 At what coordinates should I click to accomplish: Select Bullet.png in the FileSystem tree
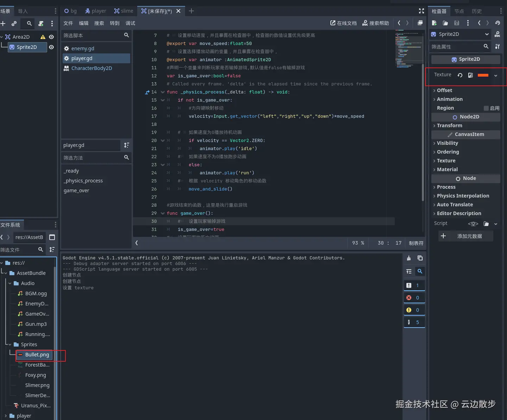34,355
